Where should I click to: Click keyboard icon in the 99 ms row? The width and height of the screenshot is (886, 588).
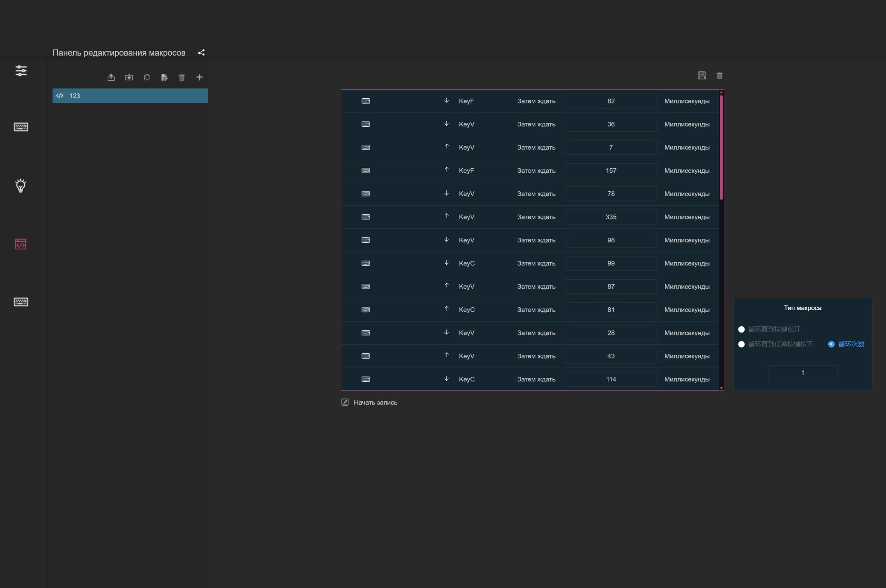[365, 263]
